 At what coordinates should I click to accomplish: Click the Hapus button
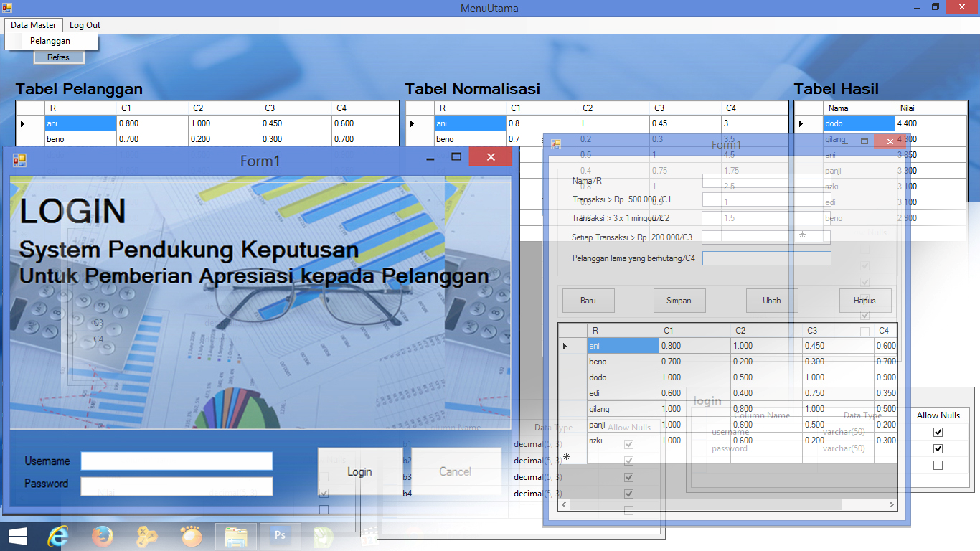pos(865,300)
